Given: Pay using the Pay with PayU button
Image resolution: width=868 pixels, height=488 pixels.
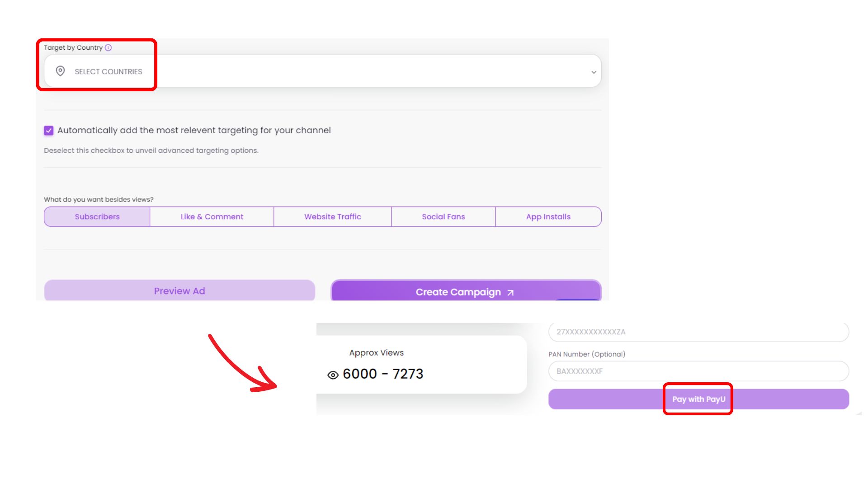Looking at the screenshot, I should (x=698, y=399).
